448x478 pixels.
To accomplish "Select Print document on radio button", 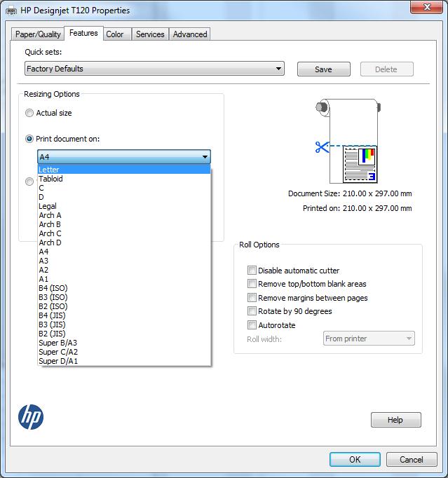I will pyautogui.click(x=29, y=139).
